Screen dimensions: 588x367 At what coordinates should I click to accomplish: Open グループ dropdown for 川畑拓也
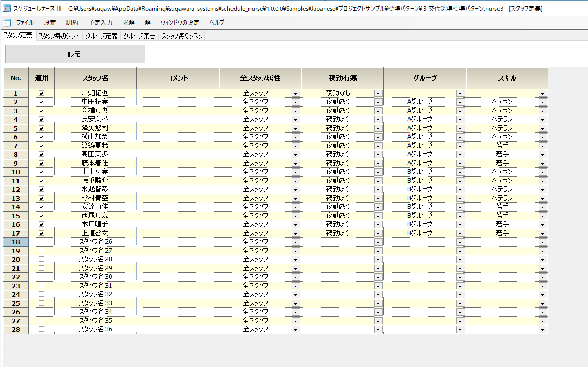pyautogui.click(x=460, y=94)
